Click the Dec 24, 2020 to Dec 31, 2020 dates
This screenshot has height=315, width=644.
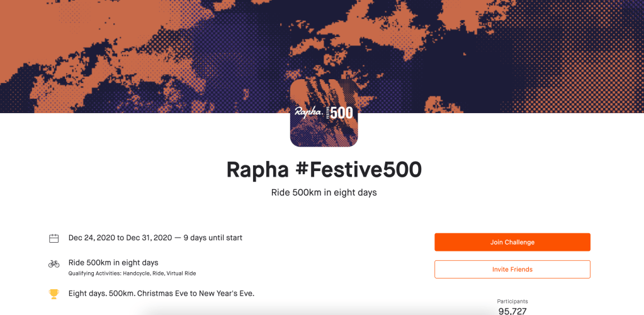pyautogui.click(x=120, y=238)
